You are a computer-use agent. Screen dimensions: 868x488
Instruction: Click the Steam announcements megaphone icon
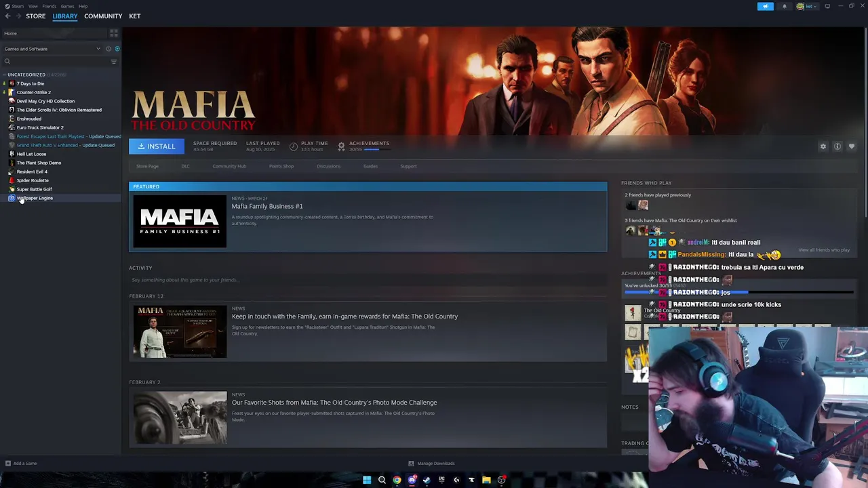765,6
